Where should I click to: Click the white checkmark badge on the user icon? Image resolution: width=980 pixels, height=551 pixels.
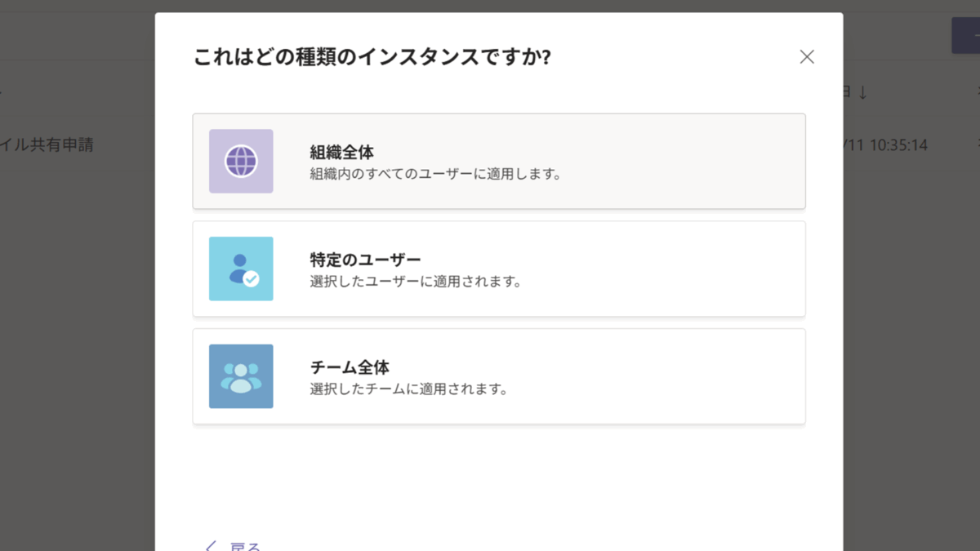pos(252,279)
